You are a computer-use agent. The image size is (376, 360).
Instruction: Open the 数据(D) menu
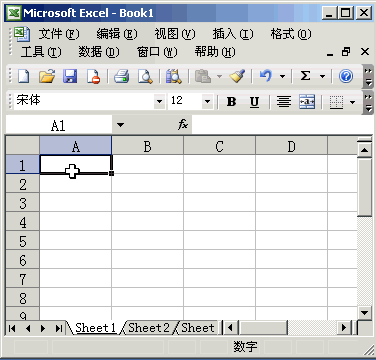coord(99,52)
